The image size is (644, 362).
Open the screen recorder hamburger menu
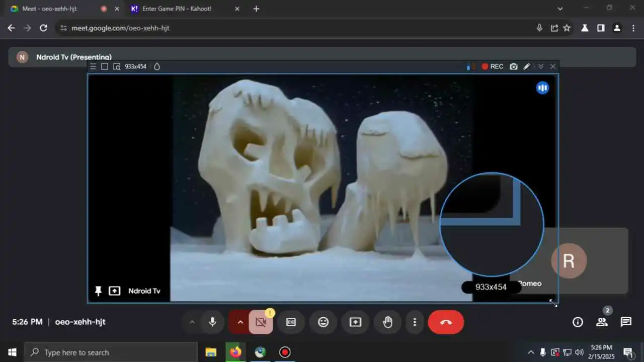(x=93, y=66)
